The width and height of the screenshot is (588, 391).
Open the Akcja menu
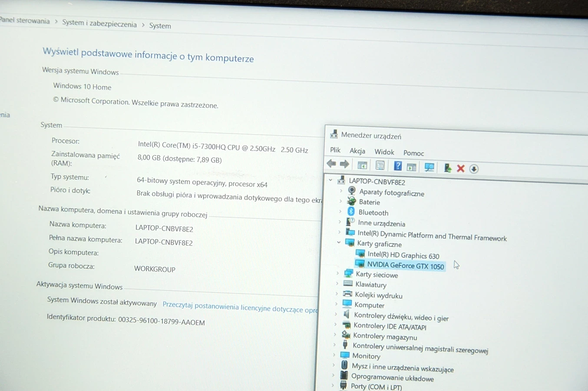[357, 151]
